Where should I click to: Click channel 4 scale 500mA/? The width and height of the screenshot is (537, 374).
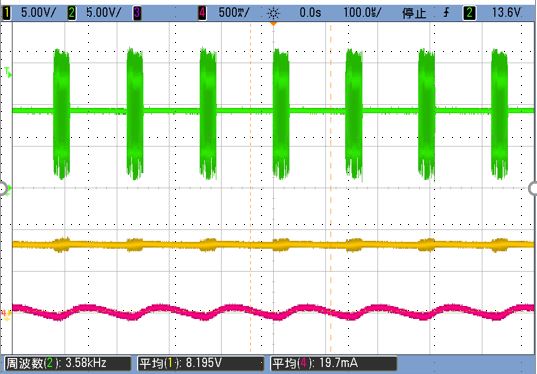click(x=234, y=13)
